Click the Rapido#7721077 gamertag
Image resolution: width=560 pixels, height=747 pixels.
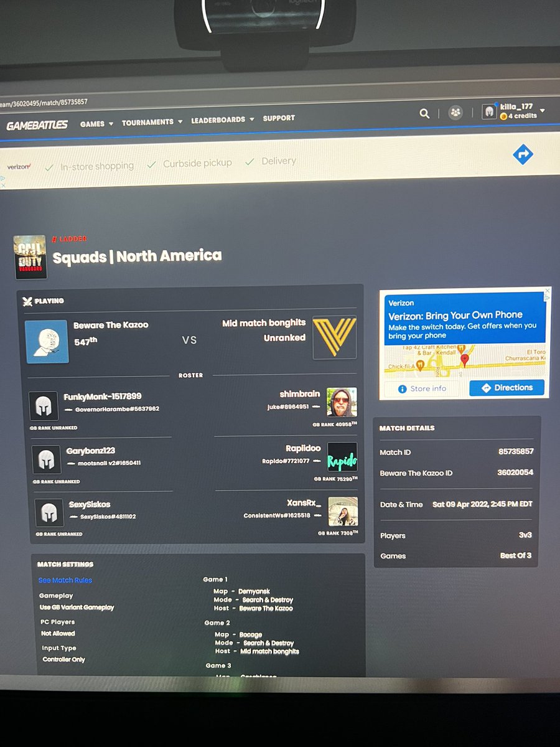click(x=286, y=461)
